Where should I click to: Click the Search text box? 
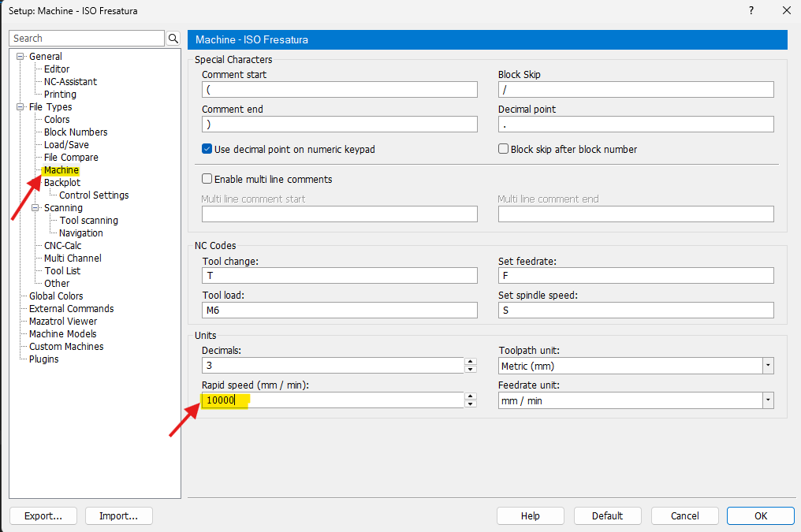pyautogui.click(x=87, y=39)
